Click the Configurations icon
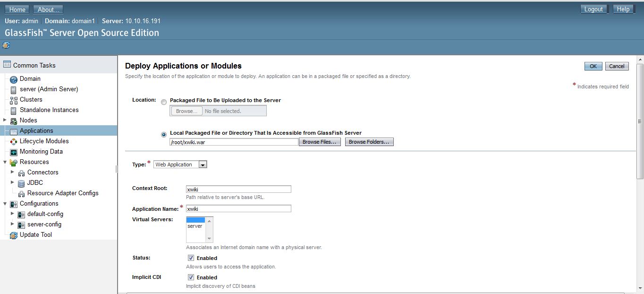This screenshot has width=644, height=294. point(14,204)
